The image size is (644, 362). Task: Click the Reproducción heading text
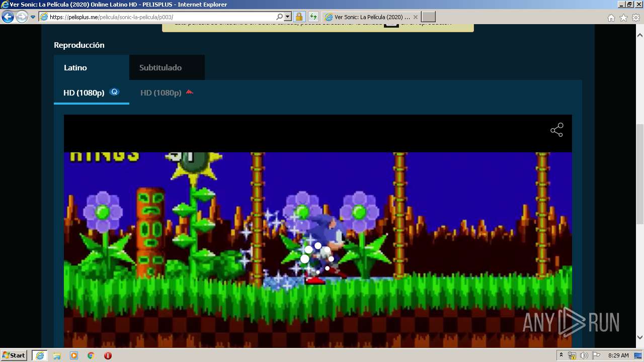click(79, 45)
